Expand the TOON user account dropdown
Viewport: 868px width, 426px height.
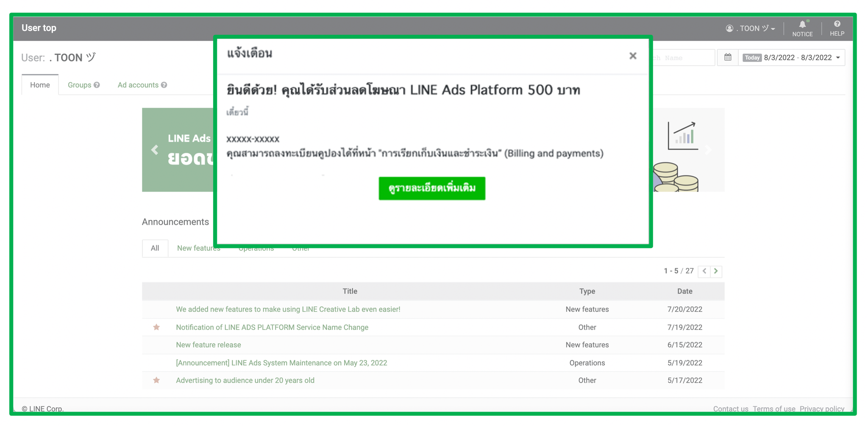750,28
